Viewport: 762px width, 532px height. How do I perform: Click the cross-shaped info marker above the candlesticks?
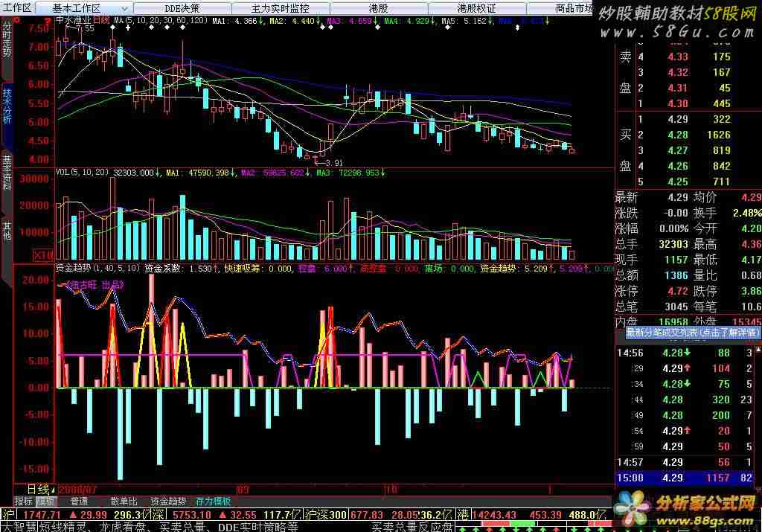[128, 28]
